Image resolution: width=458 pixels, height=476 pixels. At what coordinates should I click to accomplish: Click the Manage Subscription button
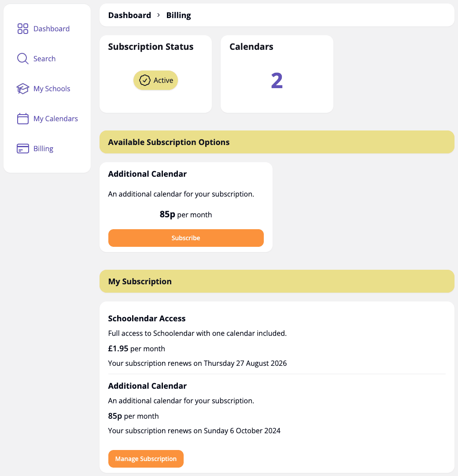coord(146,459)
